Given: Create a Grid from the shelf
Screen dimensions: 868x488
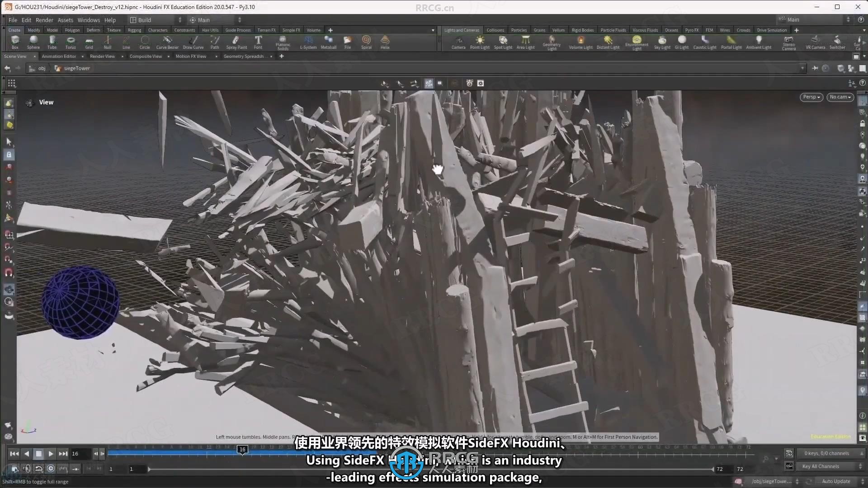Looking at the screenshot, I should pos(89,42).
